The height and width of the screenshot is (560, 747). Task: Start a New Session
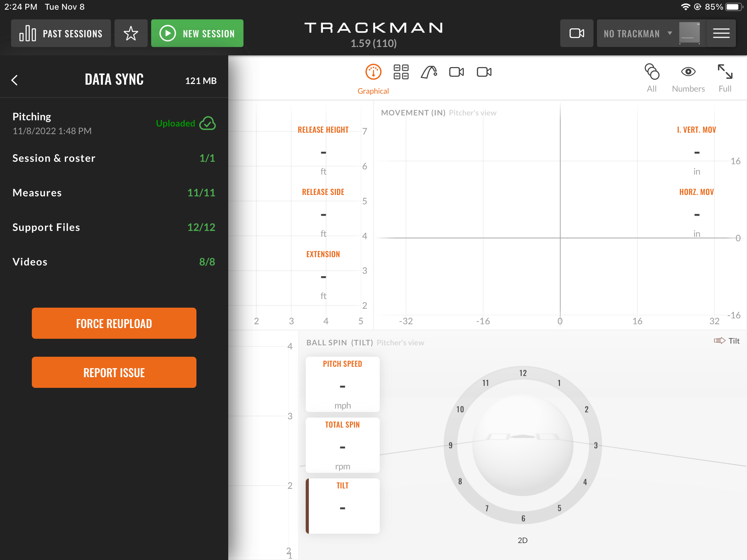tap(197, 33)
